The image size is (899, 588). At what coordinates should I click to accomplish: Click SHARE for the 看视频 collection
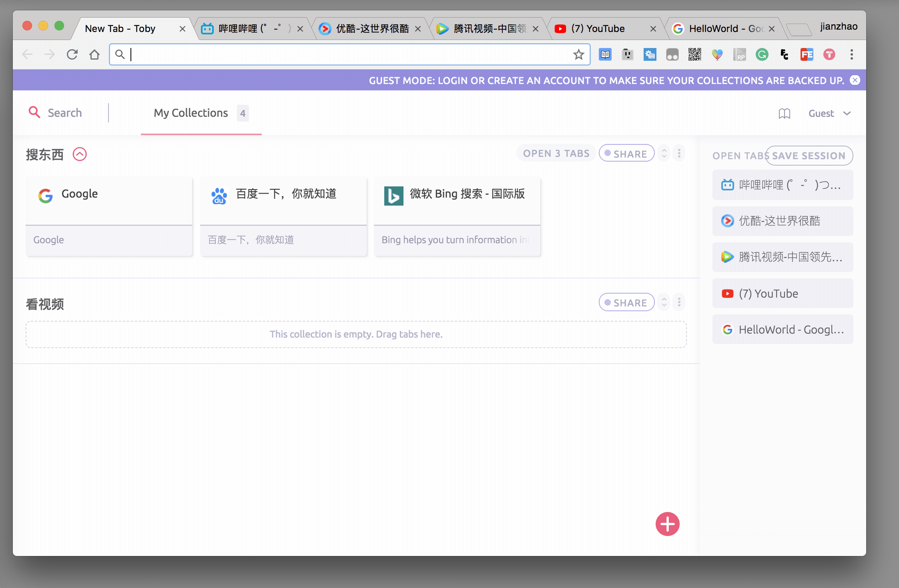point(626,302)
